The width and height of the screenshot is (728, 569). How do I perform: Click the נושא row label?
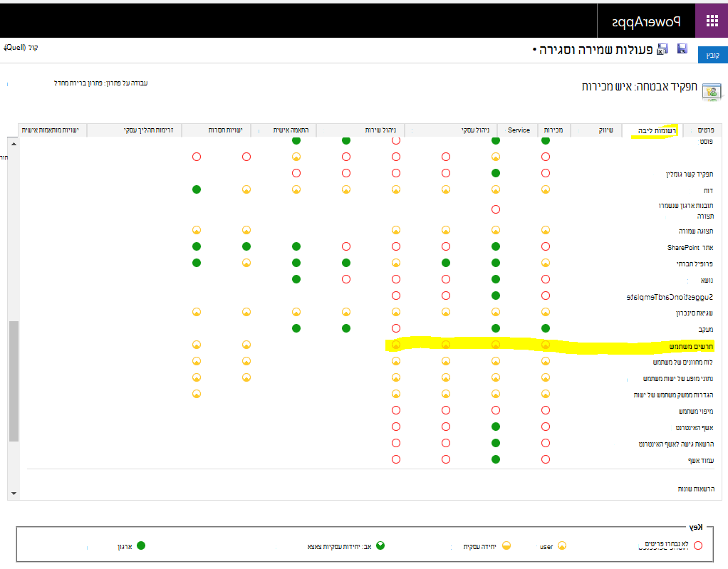pyautogui.click(x=707, y=281)
